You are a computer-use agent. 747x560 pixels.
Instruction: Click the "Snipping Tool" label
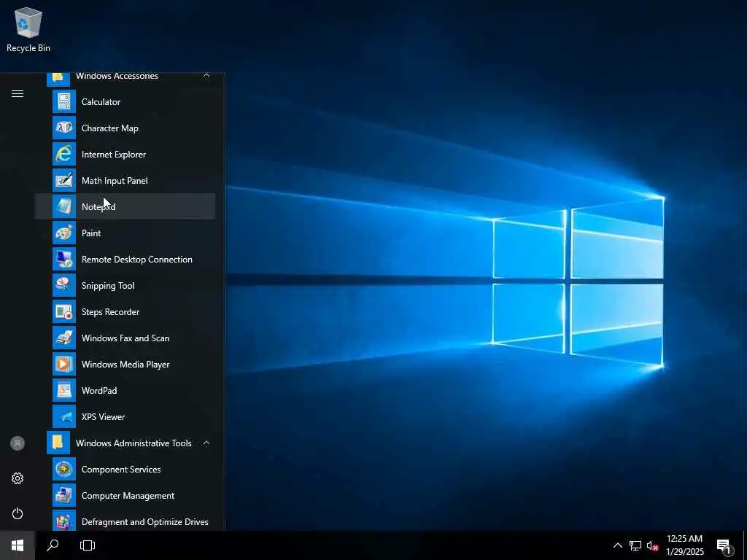point(108,285)
